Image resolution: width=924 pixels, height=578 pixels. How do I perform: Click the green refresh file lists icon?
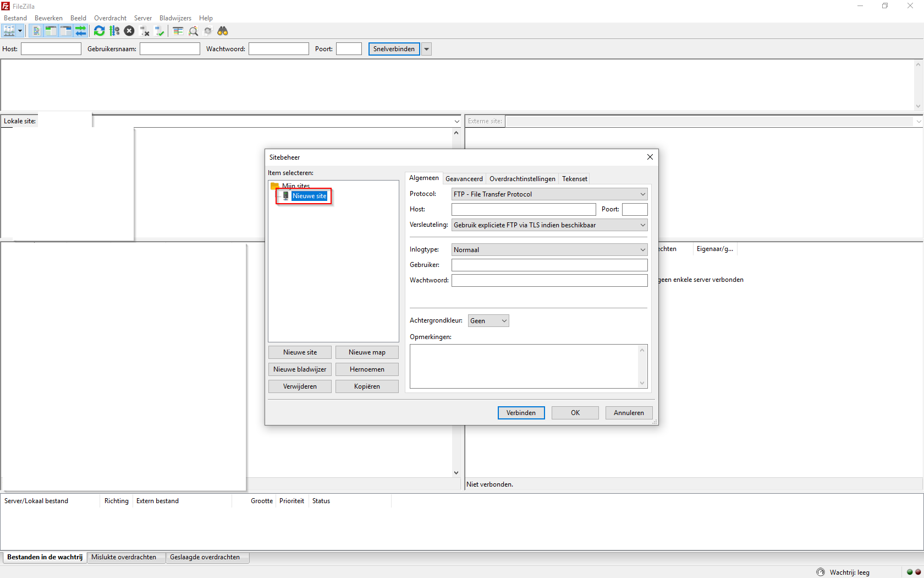coord(99,31)
